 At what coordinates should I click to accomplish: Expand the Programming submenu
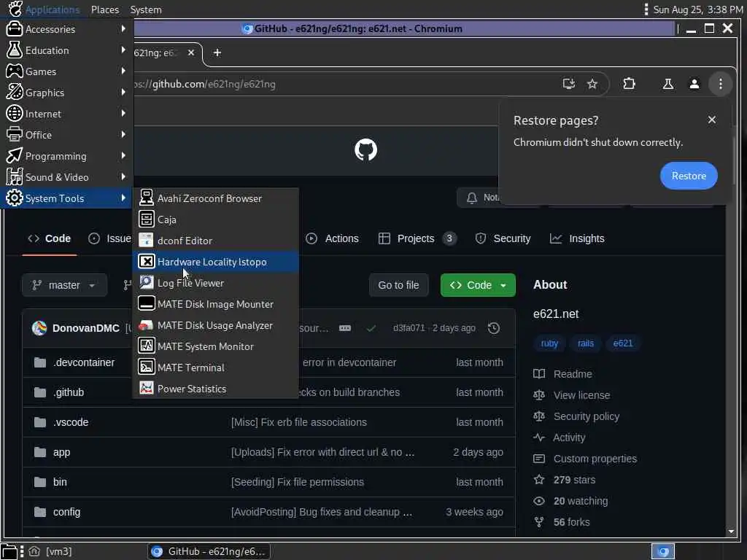click(66, 156)
